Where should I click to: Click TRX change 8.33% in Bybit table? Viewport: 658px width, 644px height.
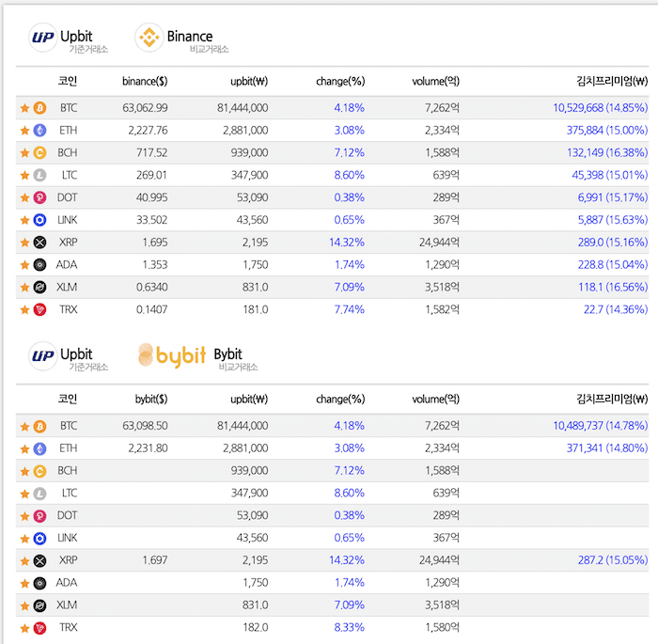click(349, 627)
